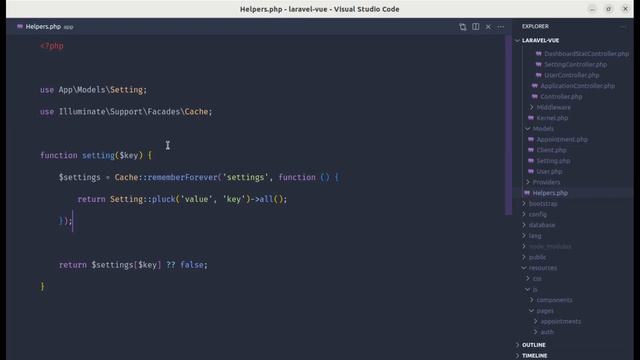Click the 'return $settings[$key] ?? false;' line
Screen dimensions: 640x360
[133, 265]
